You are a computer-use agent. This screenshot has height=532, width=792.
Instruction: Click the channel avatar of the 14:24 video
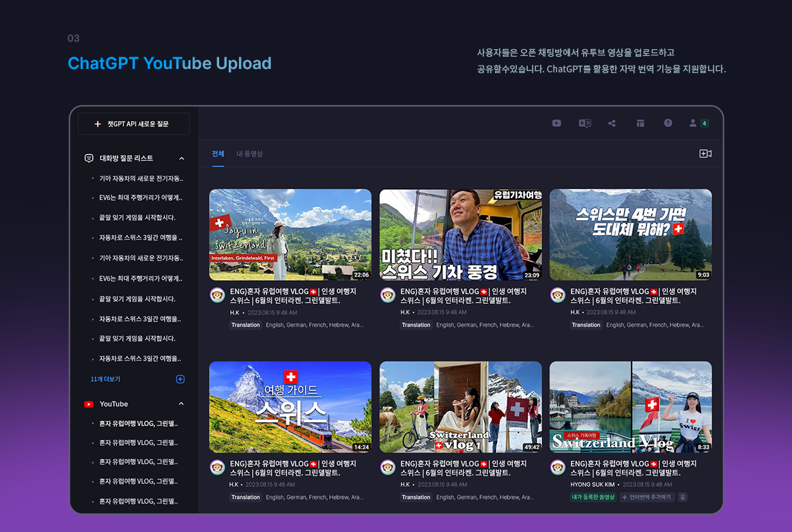coord(217,467)
